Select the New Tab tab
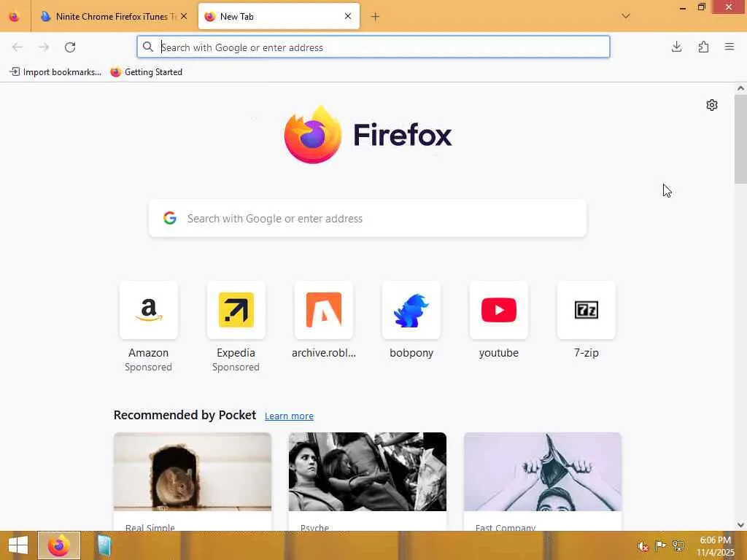The height and width of the screenshot is (560, 747). pos(279,17)
